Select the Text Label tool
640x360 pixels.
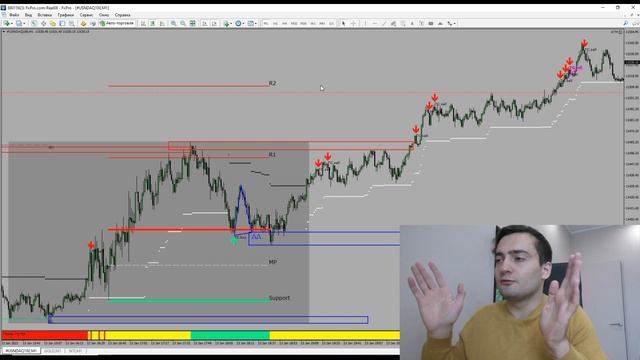[x=422, y=24]
